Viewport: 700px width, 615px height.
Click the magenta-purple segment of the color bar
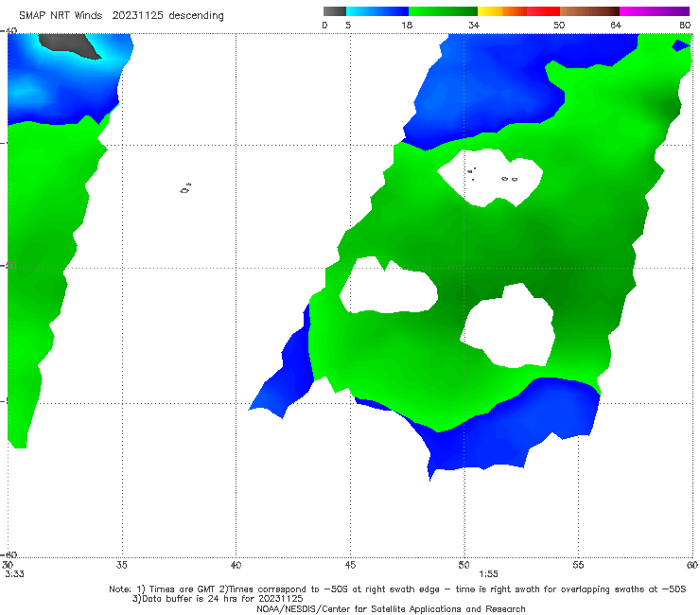655,11
